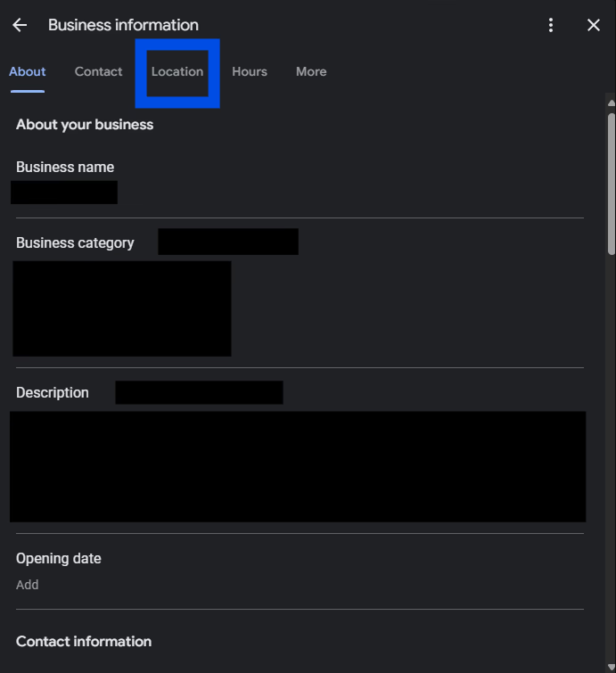The height and width of the screenshot is (673, 616).
Task: Click the Description label
Action: tap(53, 392)
